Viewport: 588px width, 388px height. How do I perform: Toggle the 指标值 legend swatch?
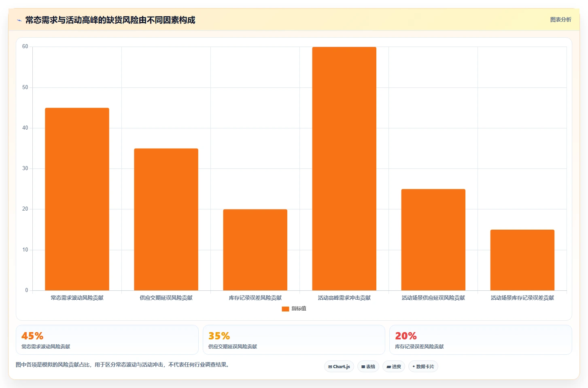tap(285, 309)
